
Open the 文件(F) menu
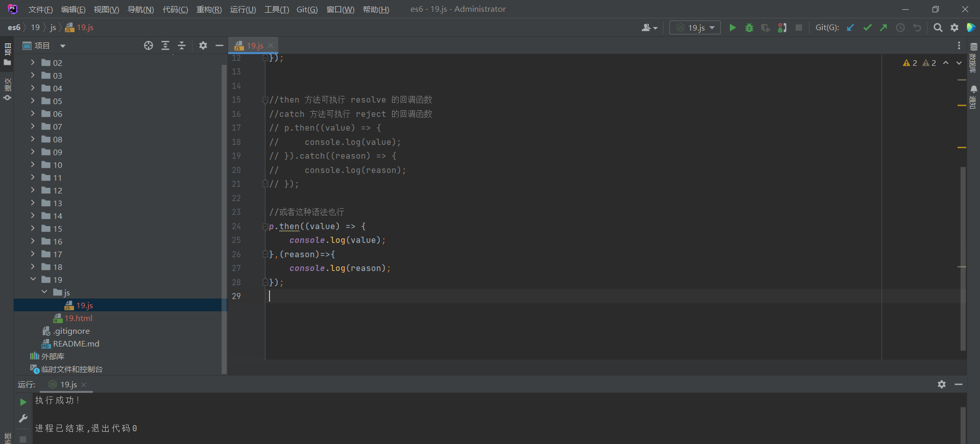click(40, 9)
